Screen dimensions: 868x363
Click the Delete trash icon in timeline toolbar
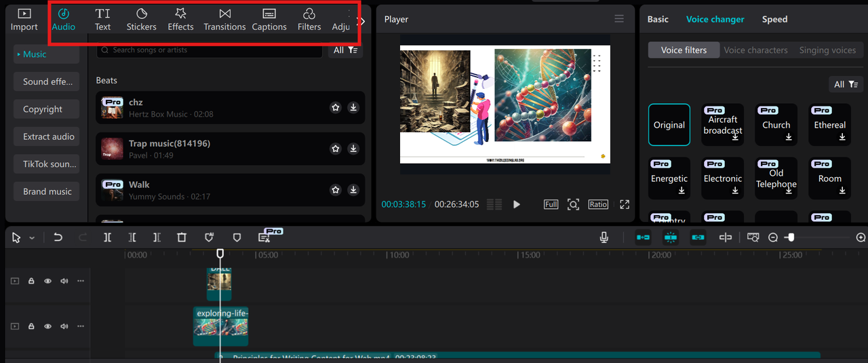click(182, 237)
